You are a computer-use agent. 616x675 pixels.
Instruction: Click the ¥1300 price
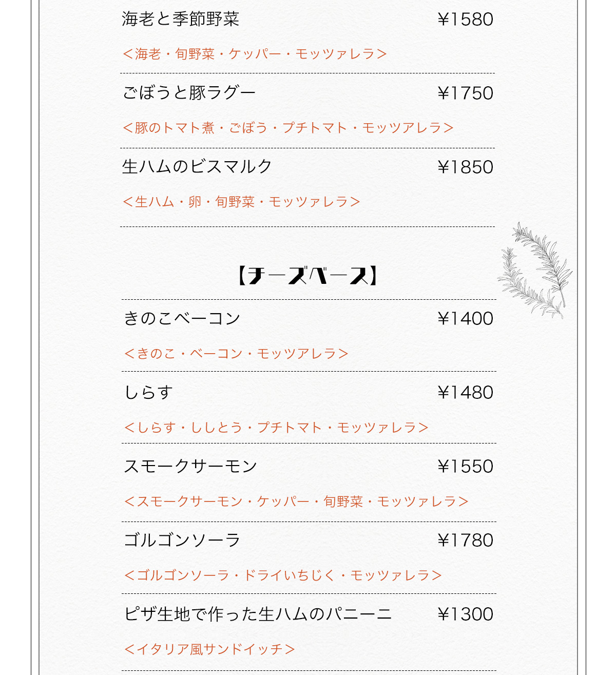click(465, 614)
